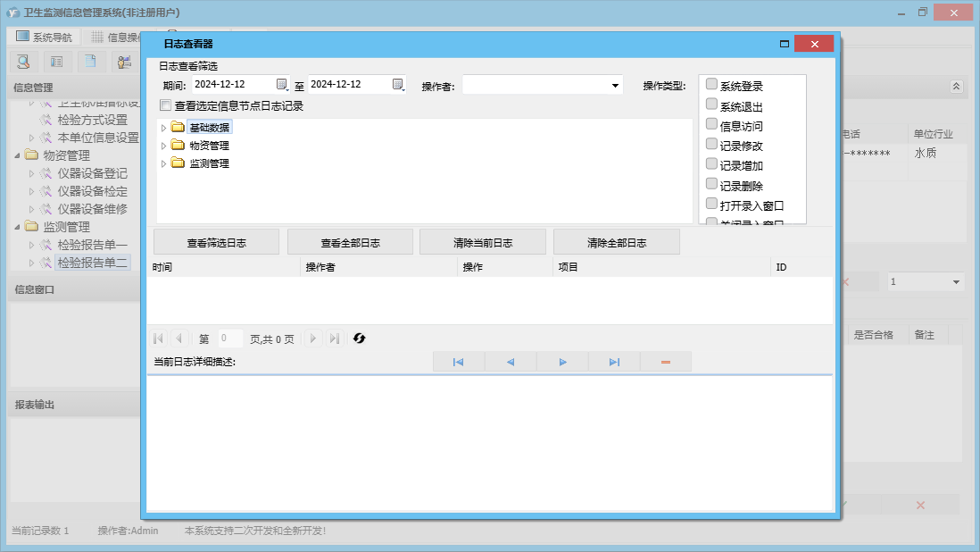The width and height of the screenshot is (980, 552).
Task: Click the 信息窗口 panel header
Action: (74, 289)
